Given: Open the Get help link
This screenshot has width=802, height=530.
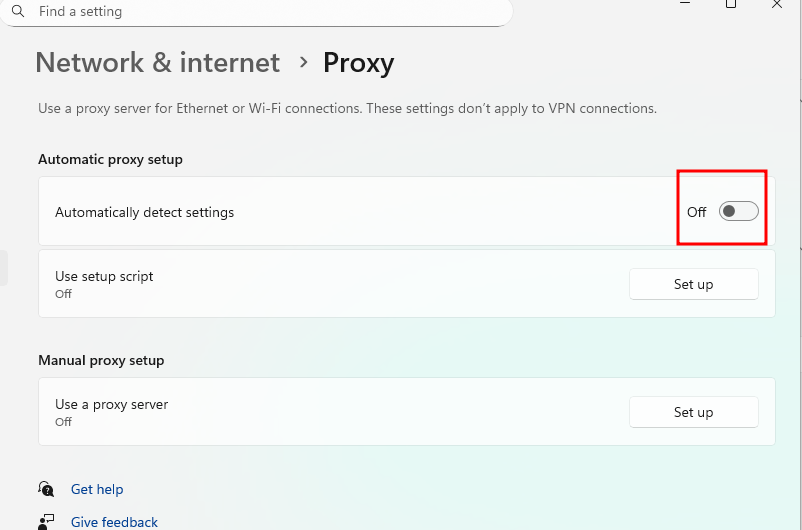Looking at the screenshot, I should tap(97, 489).
